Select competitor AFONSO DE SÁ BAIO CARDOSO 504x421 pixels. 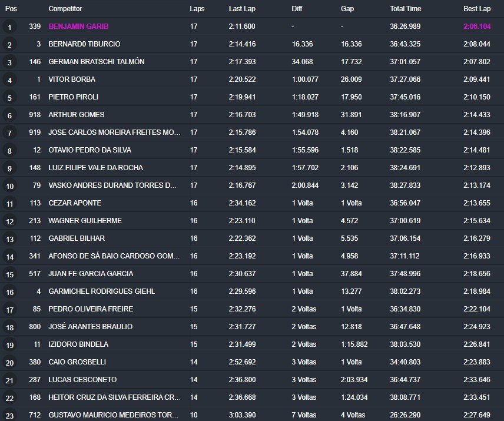[x=114, y=256]
